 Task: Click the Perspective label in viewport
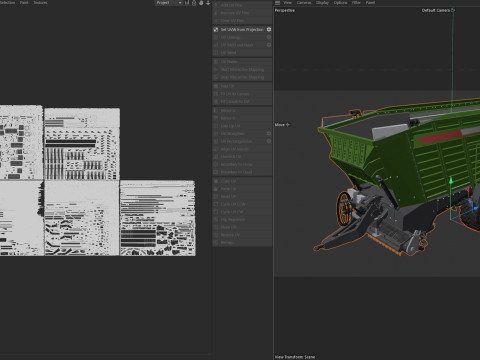coord(285,10)
